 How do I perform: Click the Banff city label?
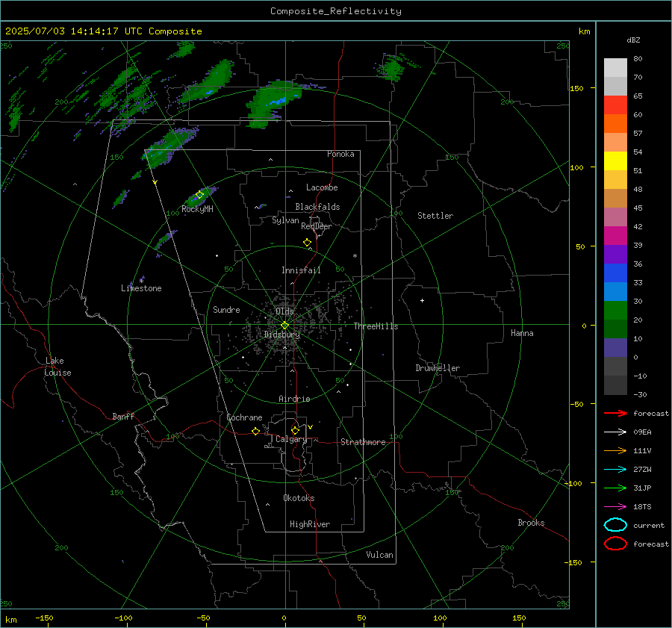123,416
